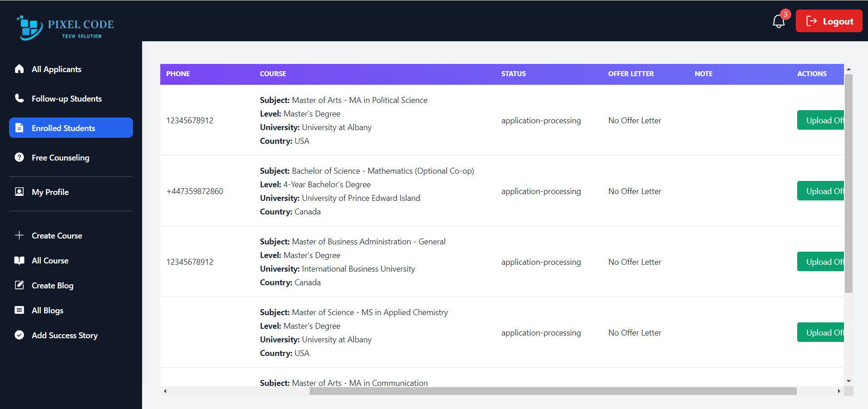868x409 pixels.
Task: Click the scroll right arrow
Action: pos(839,391)
